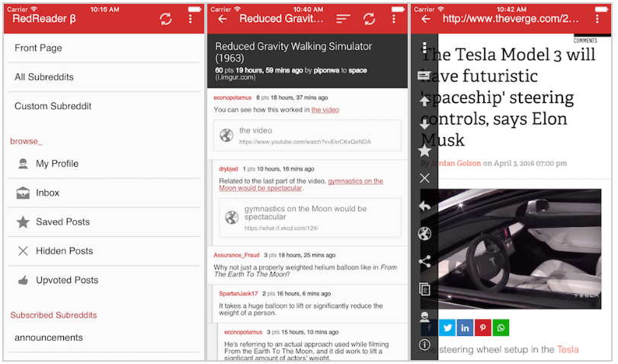Hide post using side toolbar X icon
Viewport: 618px width, 364px height.
(424, 178)
